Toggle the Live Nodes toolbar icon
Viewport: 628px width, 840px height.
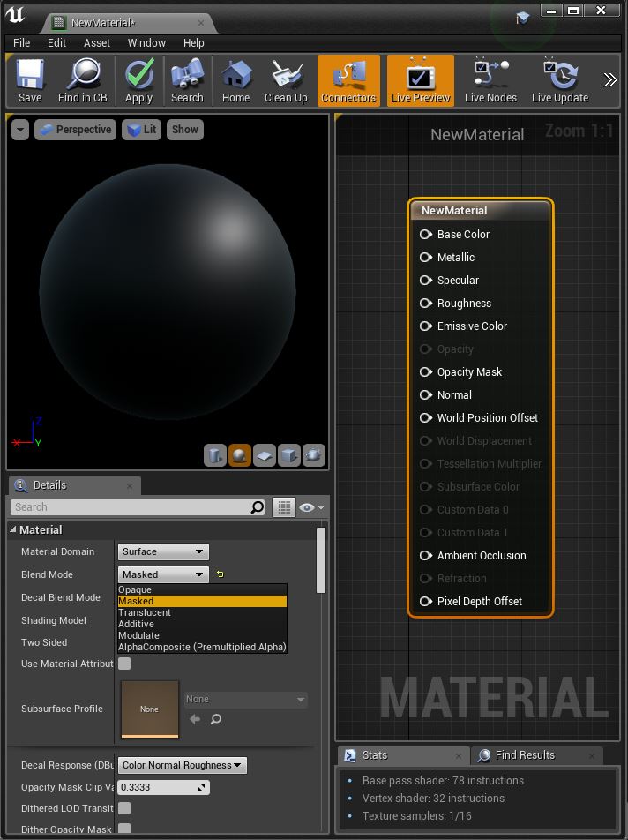(x=490, y=80)
